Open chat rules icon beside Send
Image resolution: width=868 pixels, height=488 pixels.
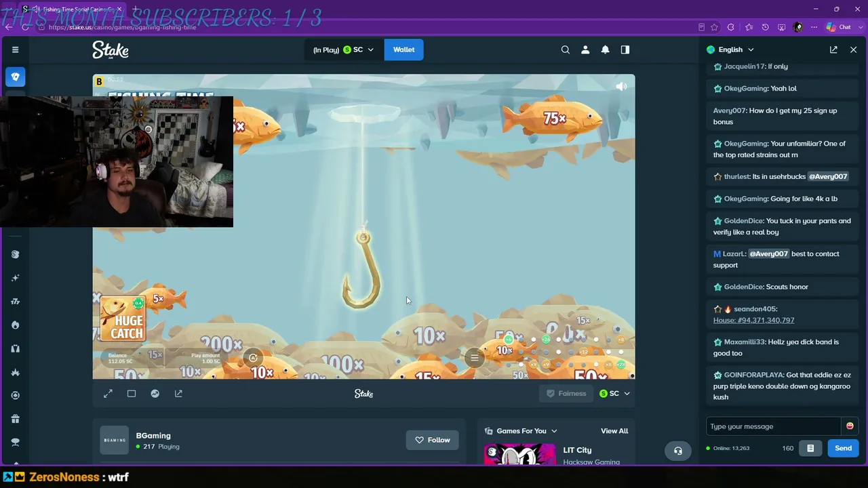click(x=810, y=448)
